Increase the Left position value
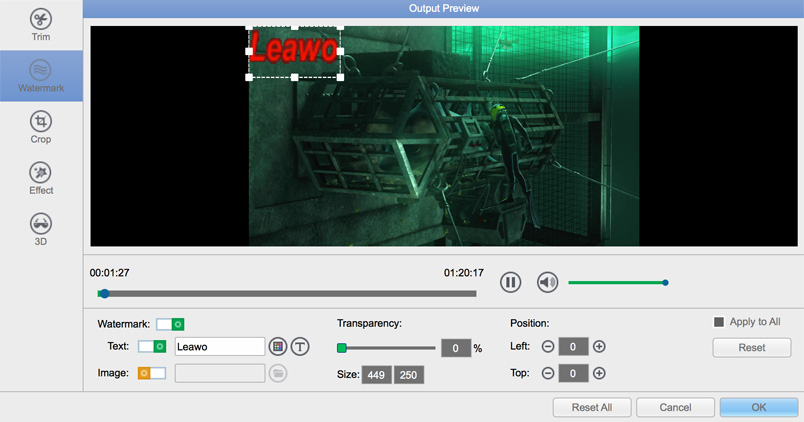This screenshot has width=804, height=422. [x=599, y=347]
